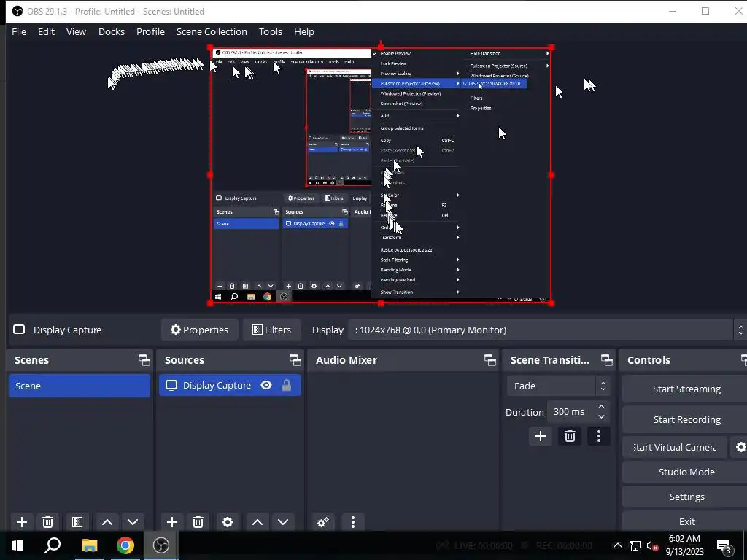Screen dimensions: 747x560
Task: Add a new scene with the plus icon
Action: point(22,522)
